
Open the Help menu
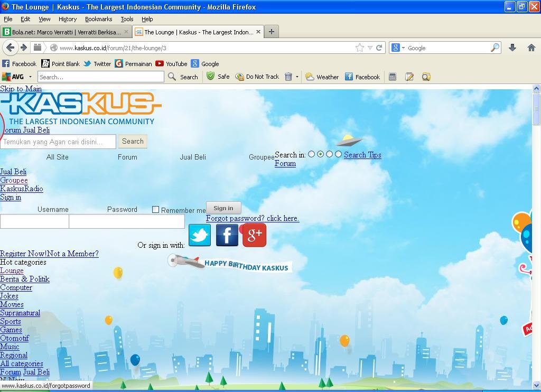147,19
